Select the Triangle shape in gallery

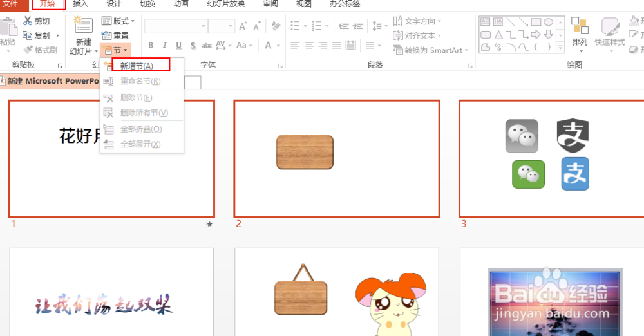pos(498,35)
